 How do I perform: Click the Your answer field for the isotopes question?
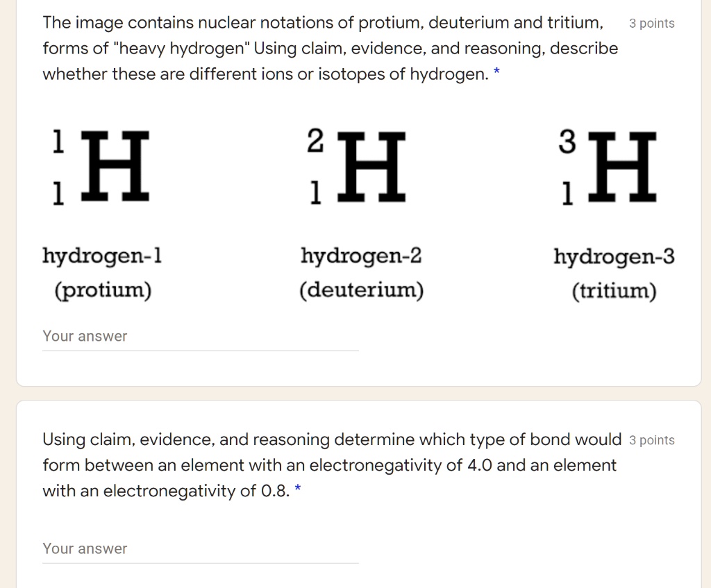click(200, 336)
